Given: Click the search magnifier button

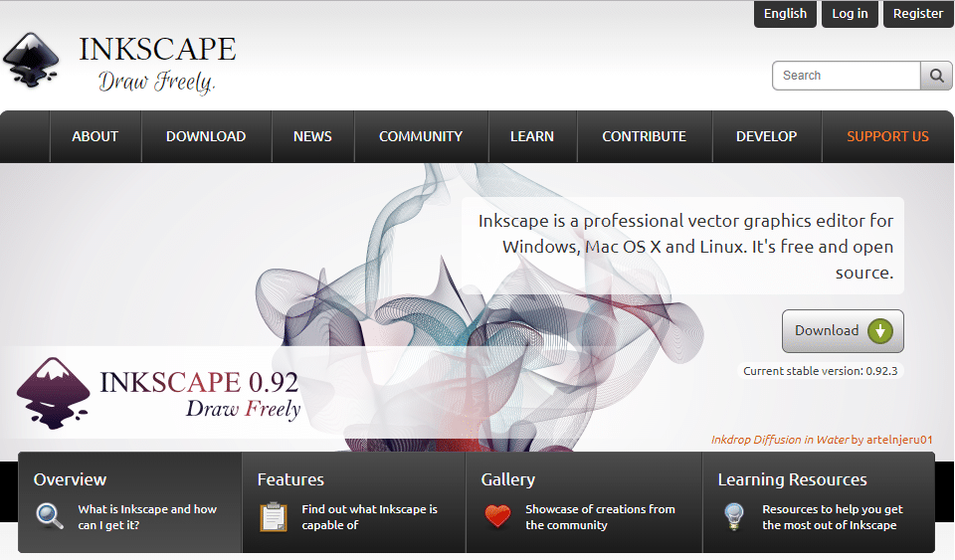Looking at the screenshot, I should [936, 76].
